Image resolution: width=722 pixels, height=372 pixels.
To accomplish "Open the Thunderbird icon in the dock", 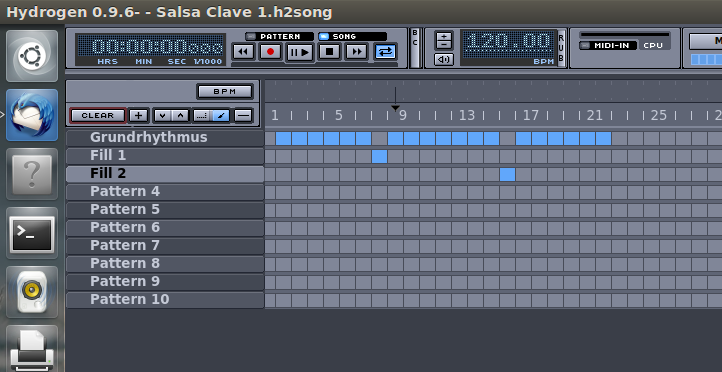I will coord(32,115).
